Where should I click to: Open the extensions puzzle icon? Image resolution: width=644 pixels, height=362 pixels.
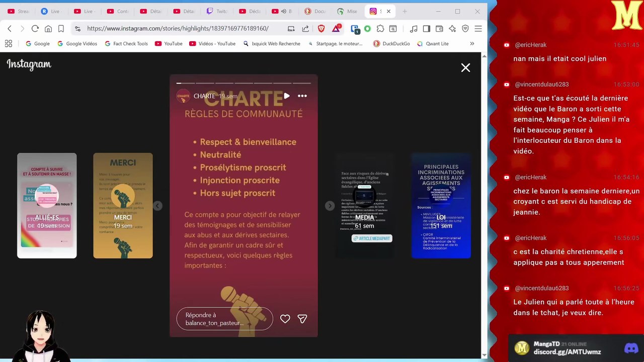(380, 29)
